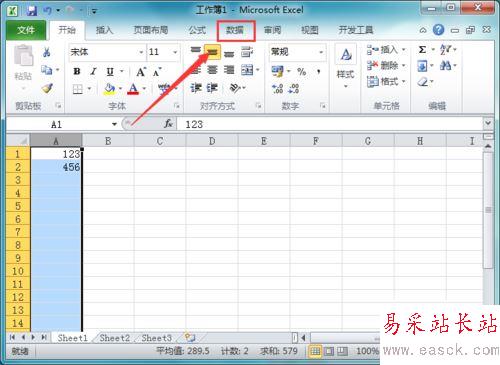The width and height of the screenshot is (500, 365).
Task: Click the Fill down icon
Action: [x=422, y=66]
